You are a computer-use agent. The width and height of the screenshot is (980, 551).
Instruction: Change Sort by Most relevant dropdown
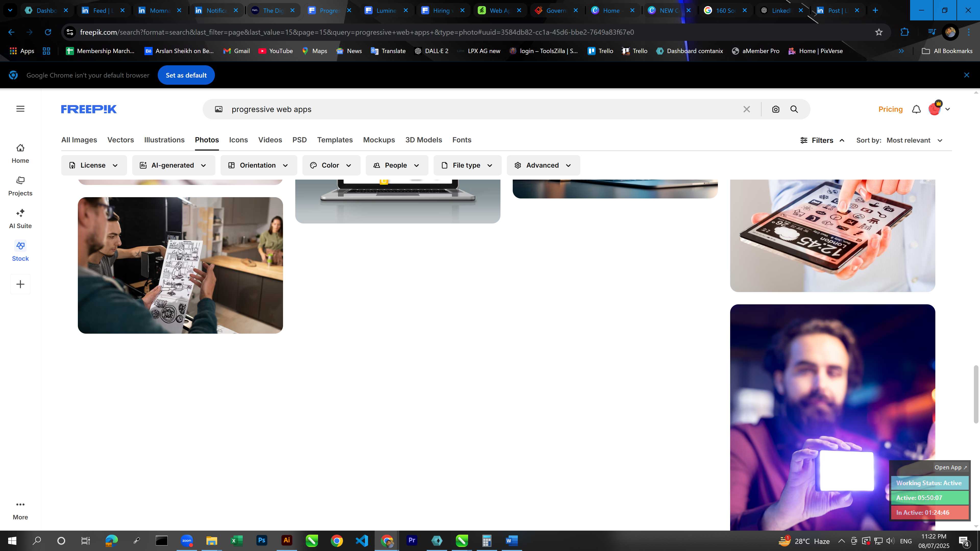(x=915, y=140)
